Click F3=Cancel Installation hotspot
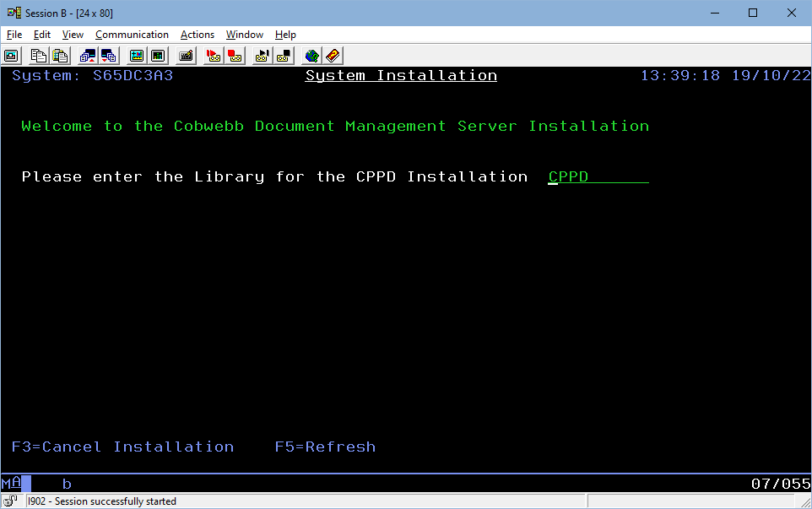The height and width of the screenshot is (509, 812). click(x=122, y=447)
